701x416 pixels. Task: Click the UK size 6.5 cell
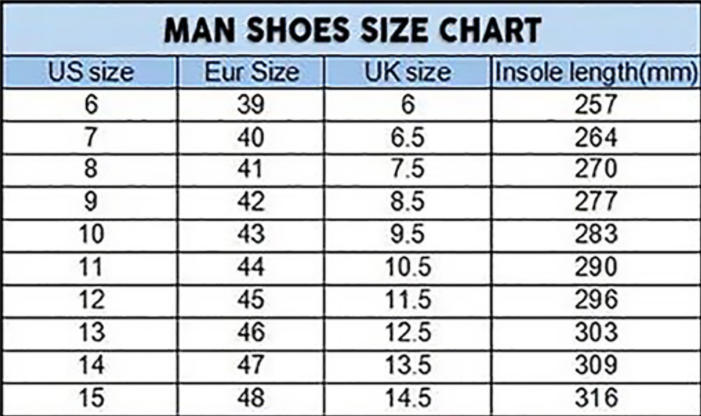[x=408, y=137]
